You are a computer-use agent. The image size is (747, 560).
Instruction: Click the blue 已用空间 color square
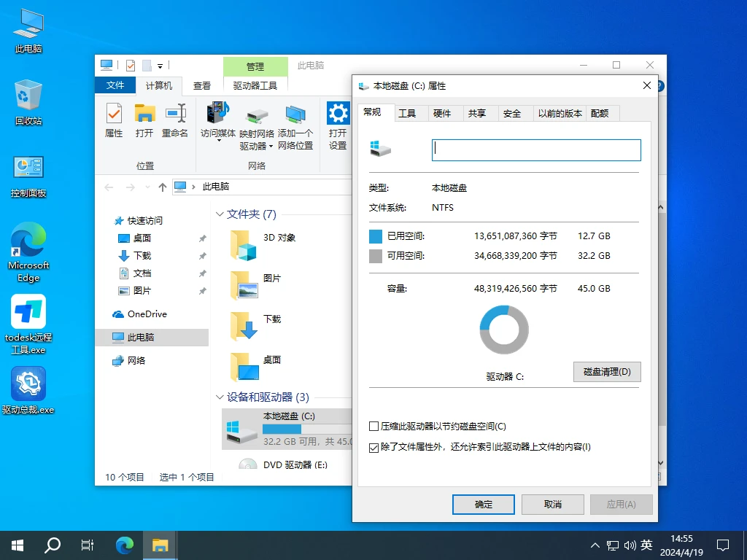(x=376, y=236)
